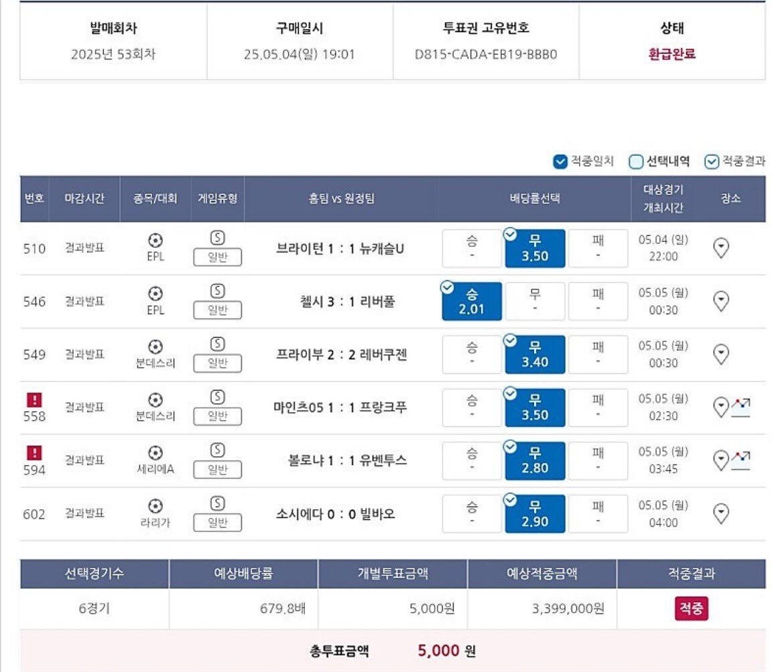Click red alert icon above number 558
This screenshot has width=784, height=672.
point(34,399)
